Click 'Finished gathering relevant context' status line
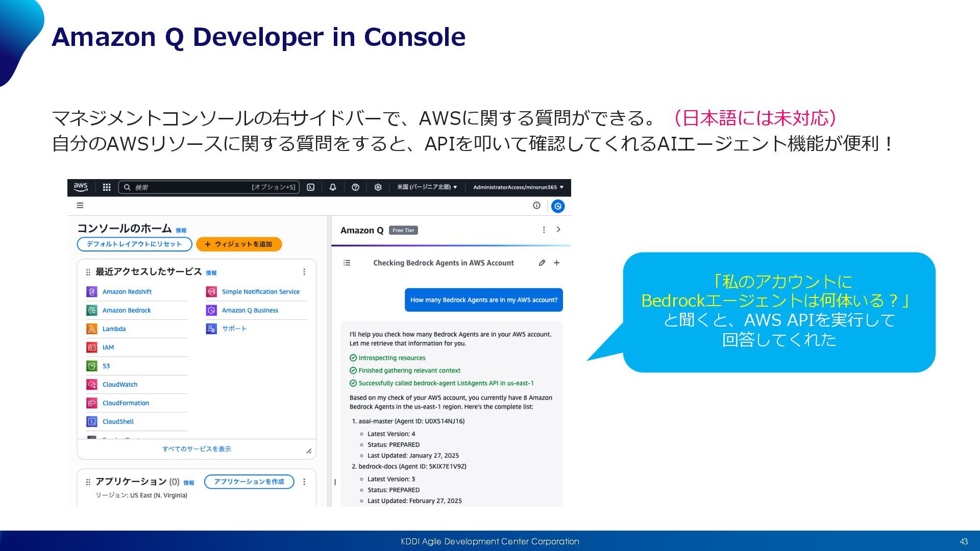Image resolution: width=980 pixels, height=551 pixels. [405, 370]
